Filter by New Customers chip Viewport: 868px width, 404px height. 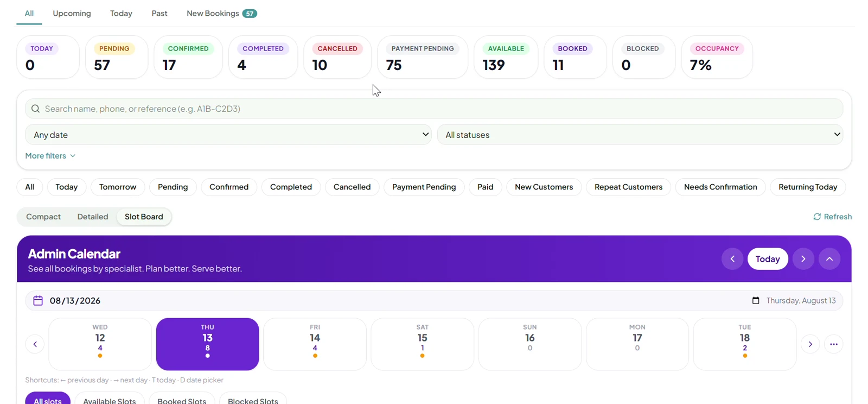pos(544,187)
